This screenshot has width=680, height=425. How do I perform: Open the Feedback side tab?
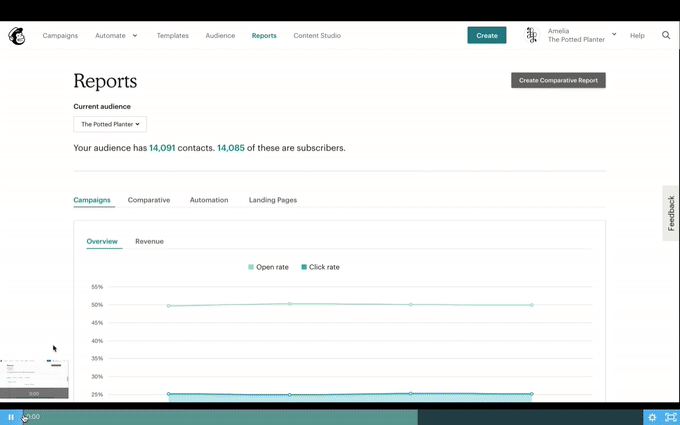tap(671, 213)
